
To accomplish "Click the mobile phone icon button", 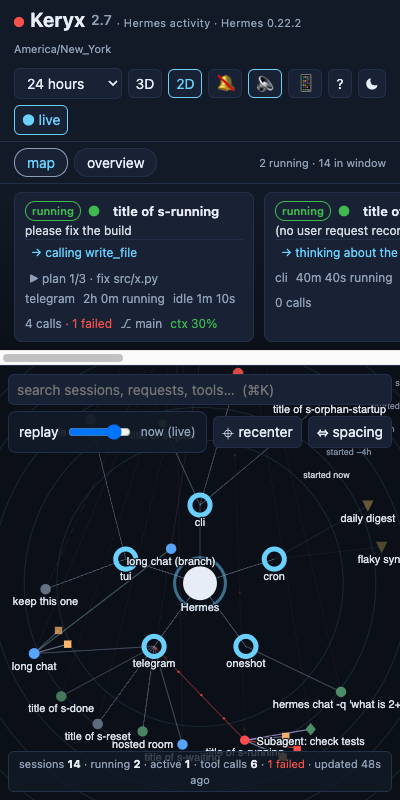I will (305, 84).
